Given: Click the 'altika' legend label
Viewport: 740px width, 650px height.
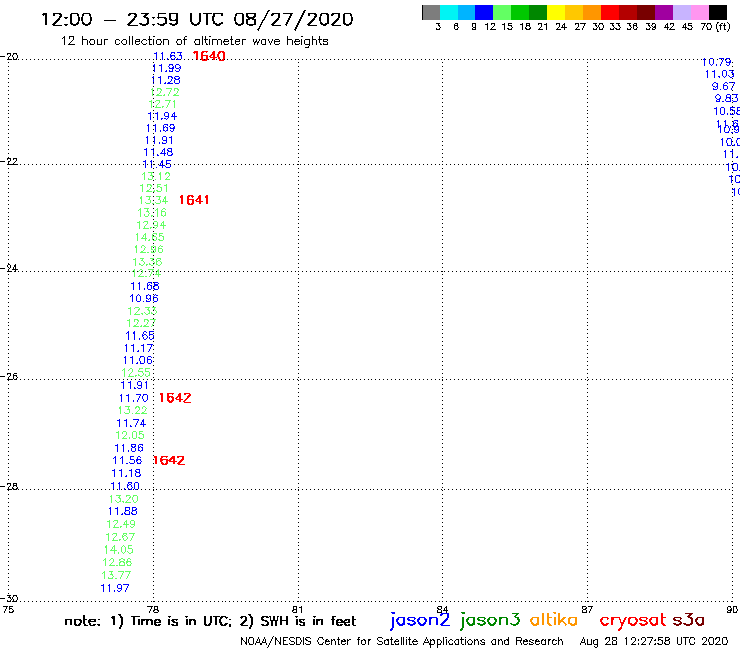Looking at the screenshot, I should point(554,620).
